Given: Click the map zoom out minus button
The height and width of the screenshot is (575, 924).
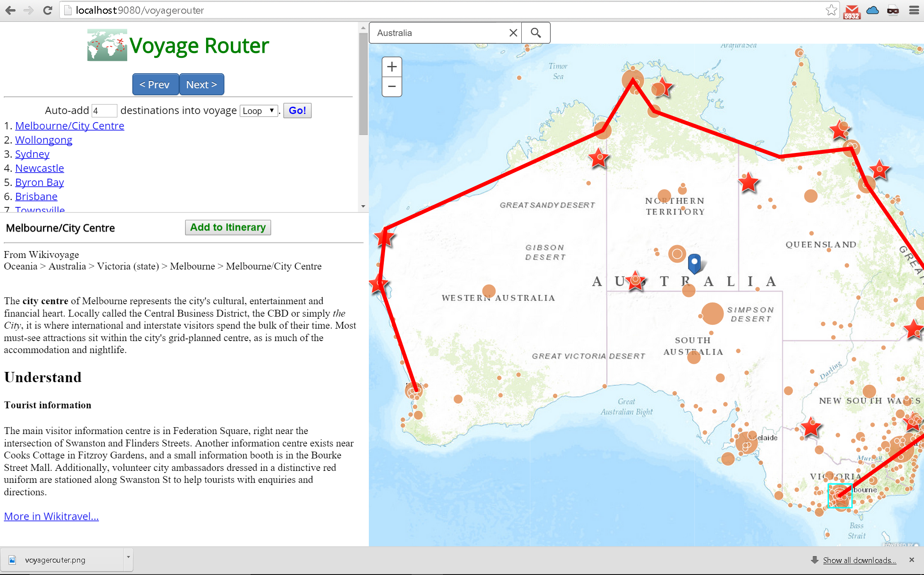Looking at the screenshot, I should click(x=392, y=87).
